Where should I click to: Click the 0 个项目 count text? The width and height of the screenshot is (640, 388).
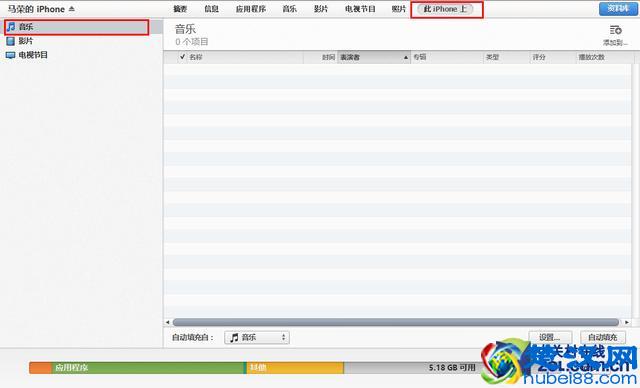[x=192, y=42]
